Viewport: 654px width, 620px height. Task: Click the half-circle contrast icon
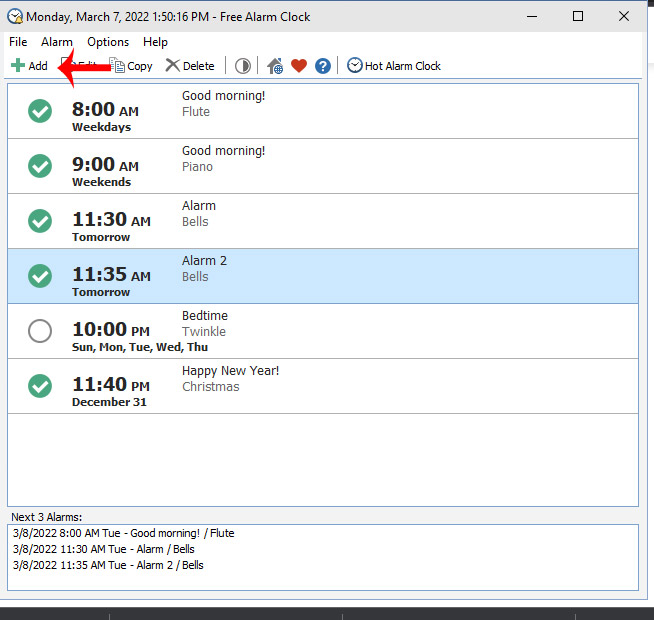tap(243, 66)
